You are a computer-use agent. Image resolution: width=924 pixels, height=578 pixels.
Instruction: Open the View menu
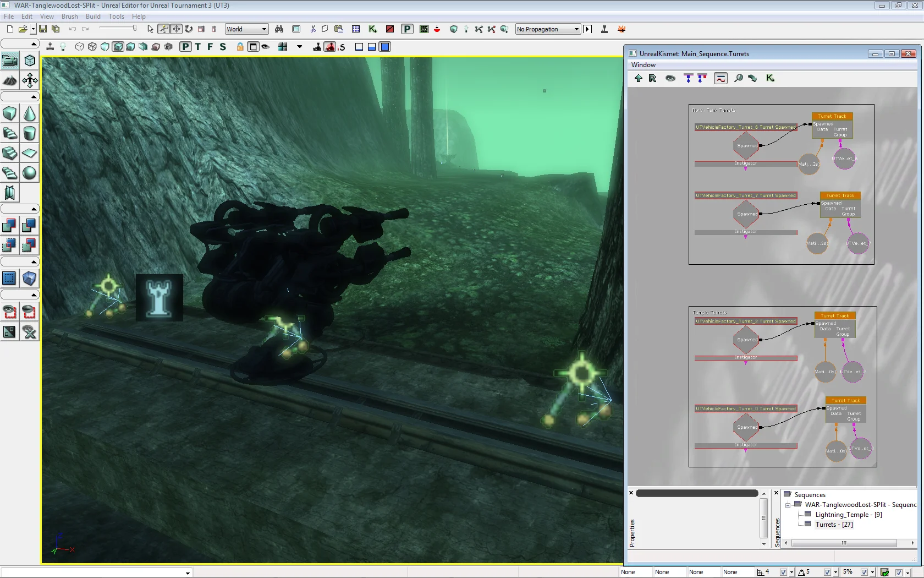(x=47, y=17)
